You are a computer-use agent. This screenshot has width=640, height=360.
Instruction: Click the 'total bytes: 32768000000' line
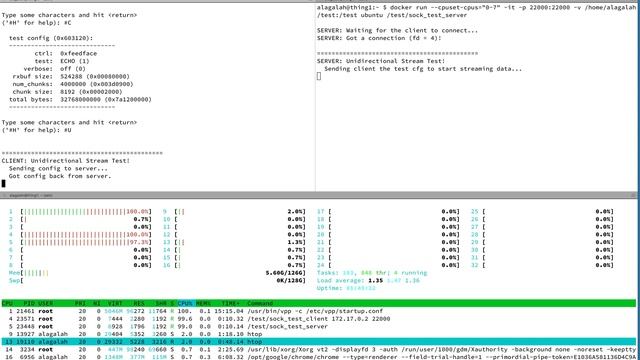point(80,100)
